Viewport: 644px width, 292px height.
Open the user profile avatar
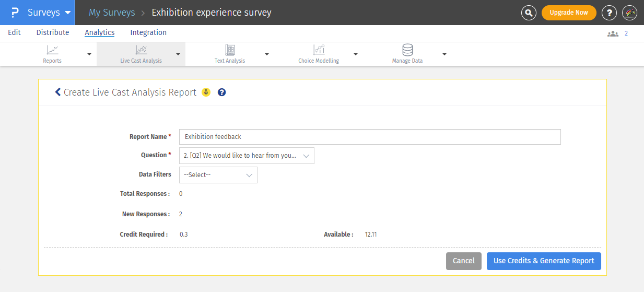629,13
